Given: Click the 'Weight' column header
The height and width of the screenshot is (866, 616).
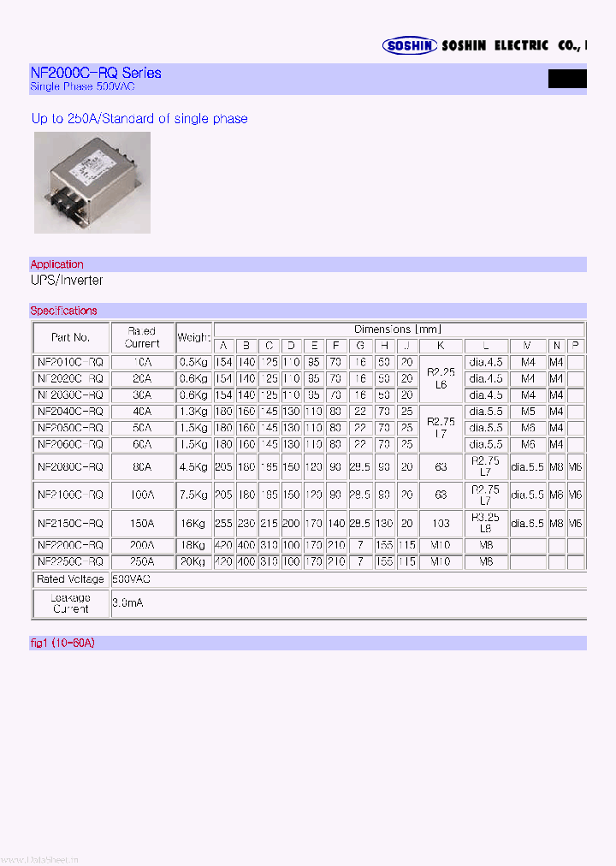Looking at the screenshot, I should 193,337.
